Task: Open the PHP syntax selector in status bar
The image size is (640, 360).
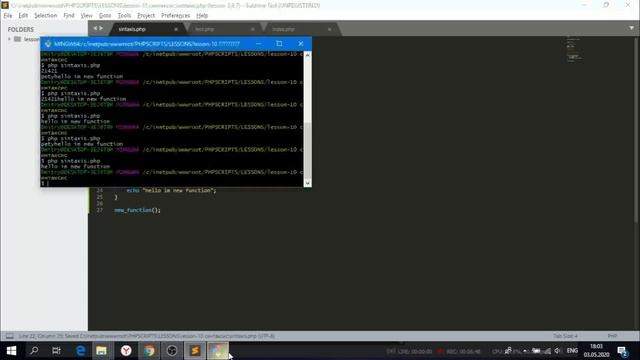Action: pos(612,336)
